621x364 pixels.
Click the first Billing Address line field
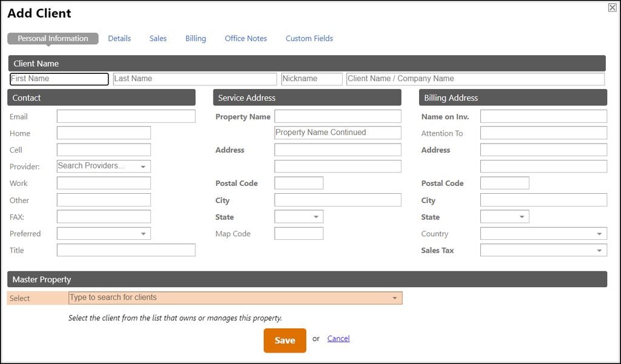point(543,150)
